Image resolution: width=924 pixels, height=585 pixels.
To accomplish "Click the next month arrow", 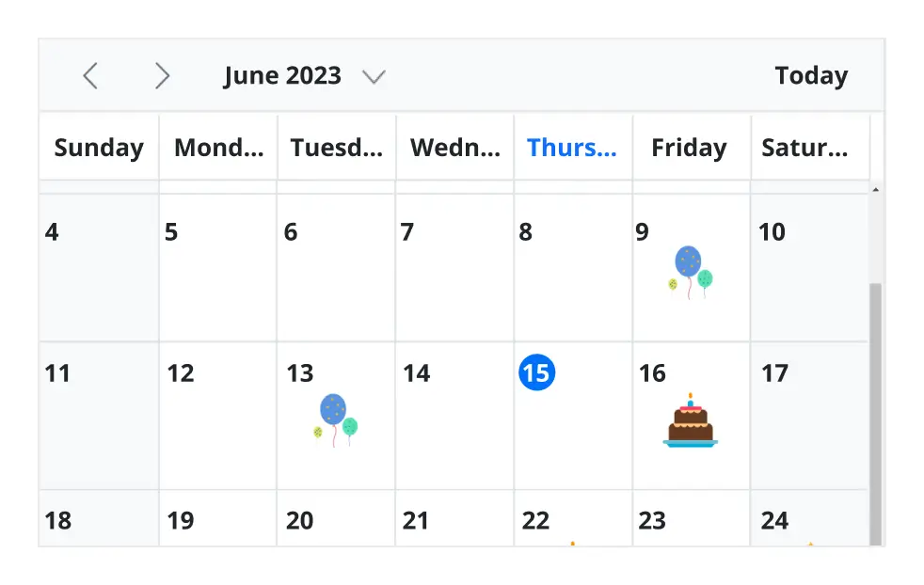I will 163,75.
